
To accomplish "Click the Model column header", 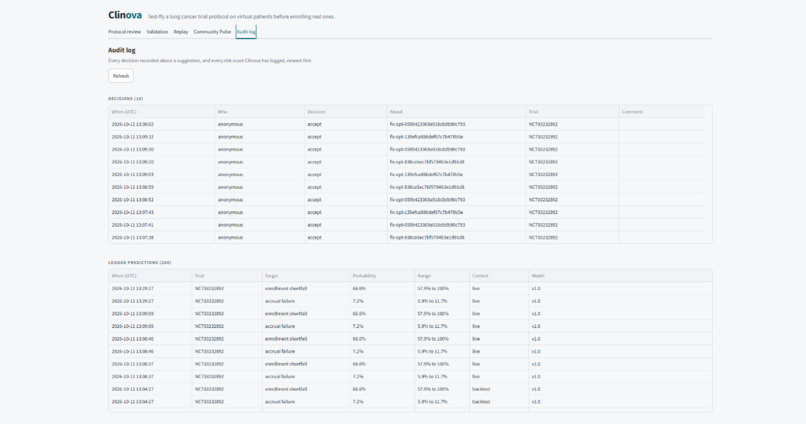I will coord(537,276).
